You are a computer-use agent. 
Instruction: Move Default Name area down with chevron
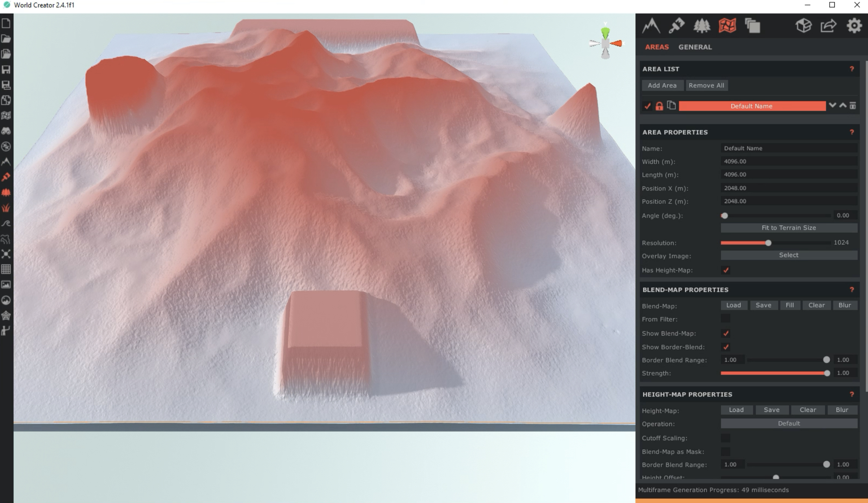[x=832, y=105]
